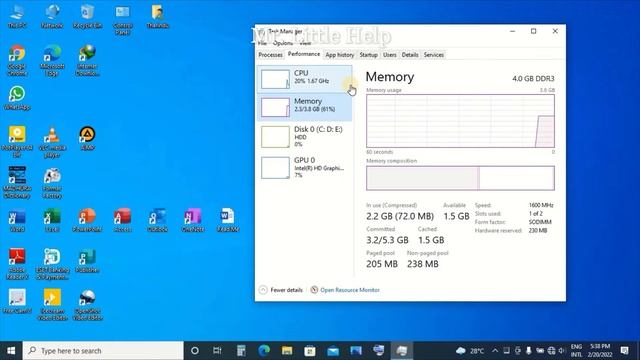
Task: Select GPU 0 in the performance sidebar
Action: [x=304, y=167]
